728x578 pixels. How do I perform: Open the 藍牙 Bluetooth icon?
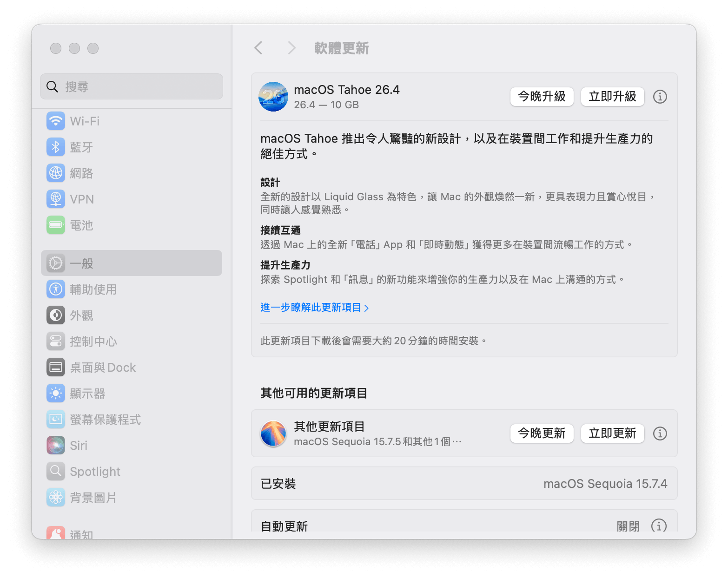(56, 147)
